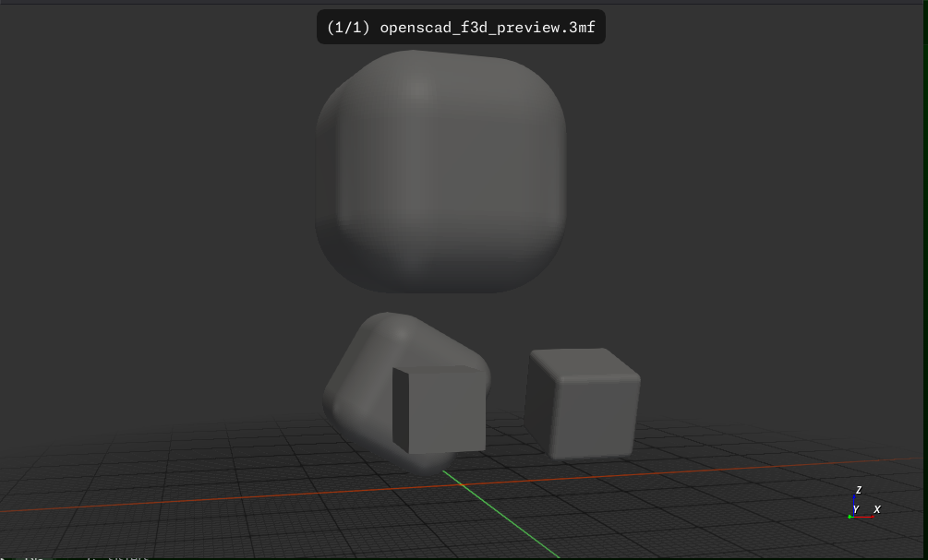Click the bright highlight on large cube's top
Screen dimensions: 928x560
pyautogui.click(x=418, y=89)
